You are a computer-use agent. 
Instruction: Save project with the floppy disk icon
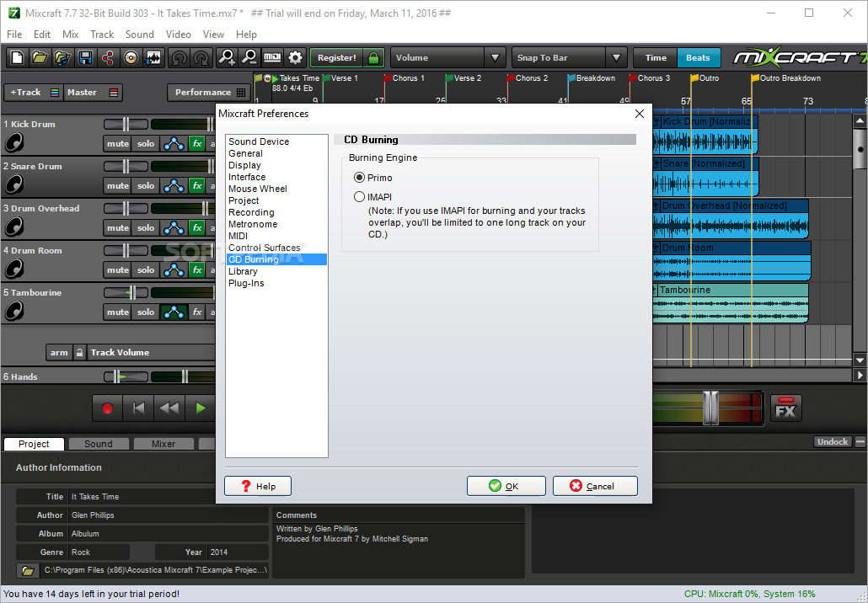pos(85,57)
